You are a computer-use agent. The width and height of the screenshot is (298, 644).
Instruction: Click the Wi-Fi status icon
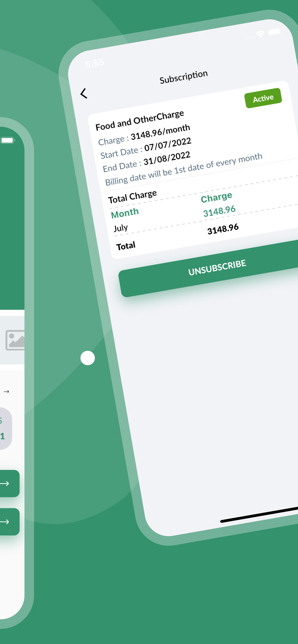[x=261, y=34]
